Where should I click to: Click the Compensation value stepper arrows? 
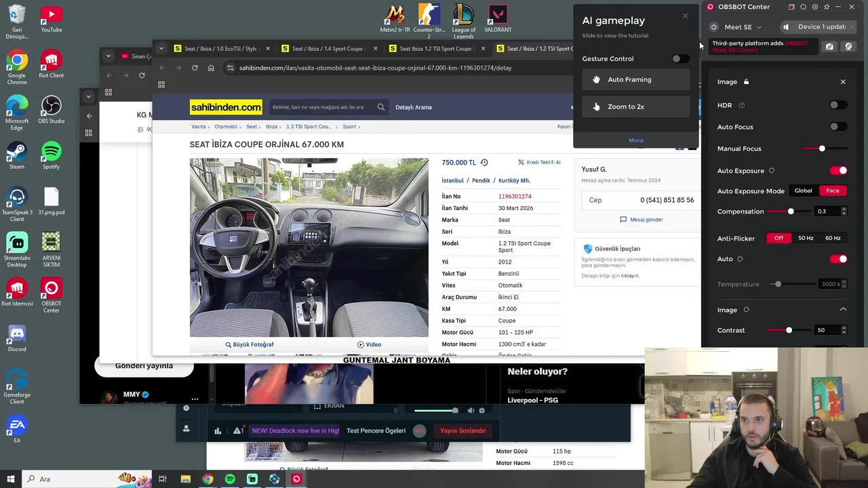point(844,211)
